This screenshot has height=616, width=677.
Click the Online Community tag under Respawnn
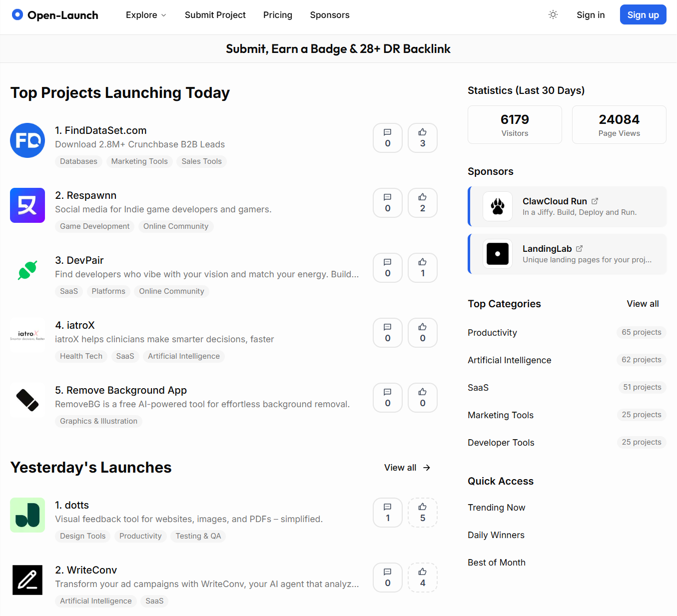pos(176,226)
